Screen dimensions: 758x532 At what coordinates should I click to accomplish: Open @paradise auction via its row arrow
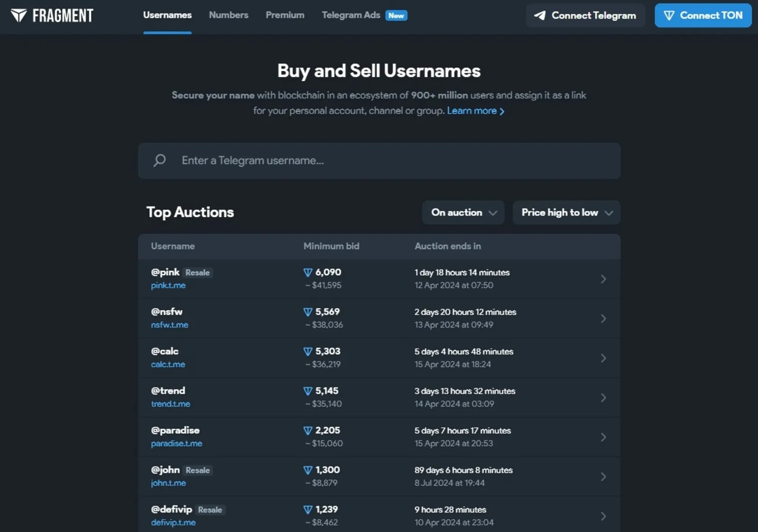point(603,437)
